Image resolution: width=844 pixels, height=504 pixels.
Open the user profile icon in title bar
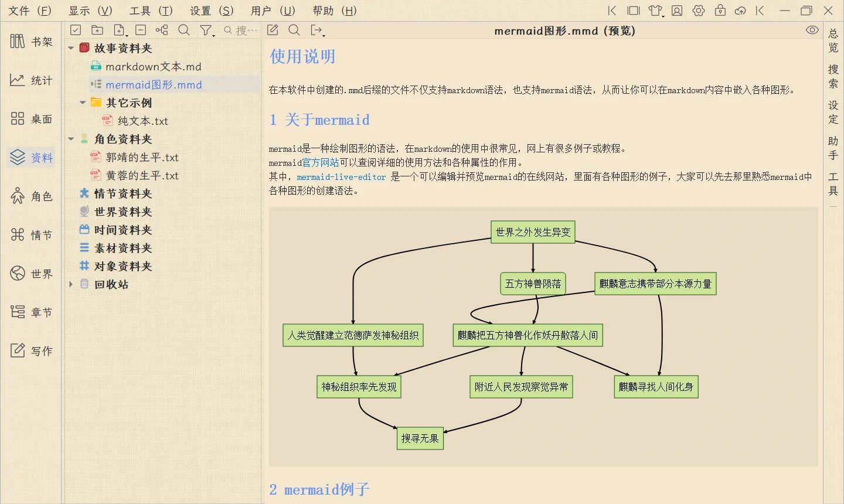click(x=677, y=11)
